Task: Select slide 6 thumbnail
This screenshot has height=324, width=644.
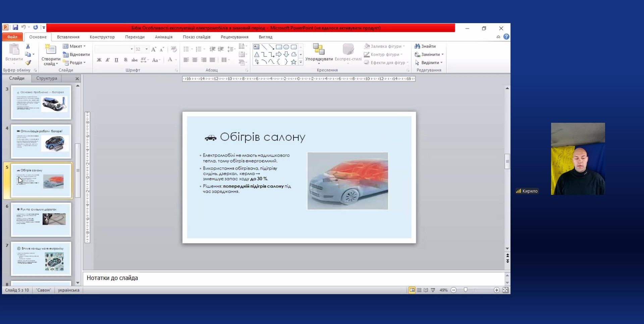Action: click(41, 220)
